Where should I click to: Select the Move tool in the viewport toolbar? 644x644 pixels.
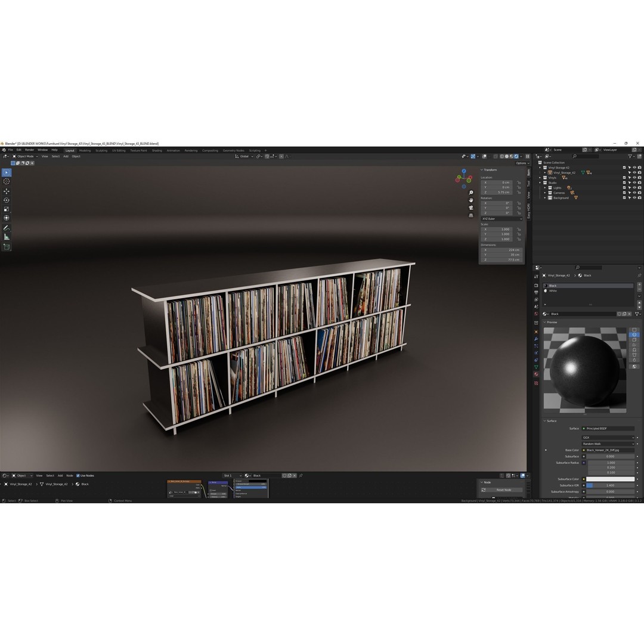pos(7,191)
